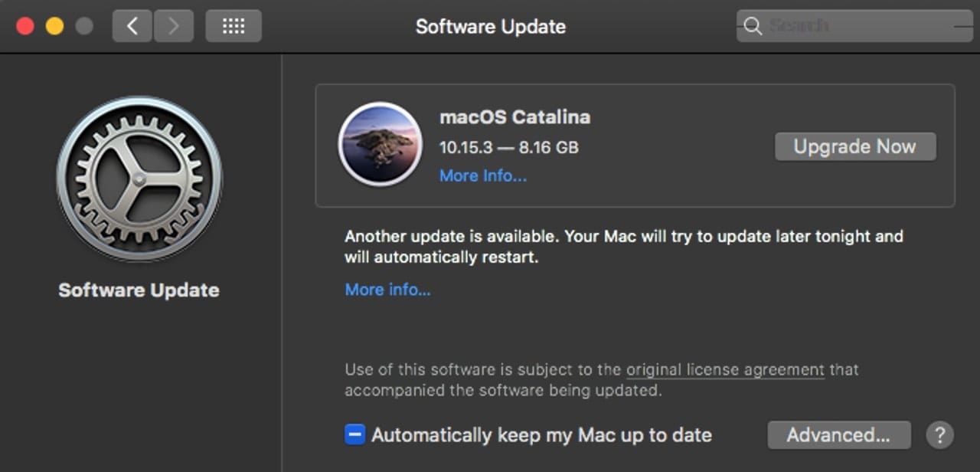Click the magnifying glass search icon
Screen dimensions: 980x472
[753, 26]
